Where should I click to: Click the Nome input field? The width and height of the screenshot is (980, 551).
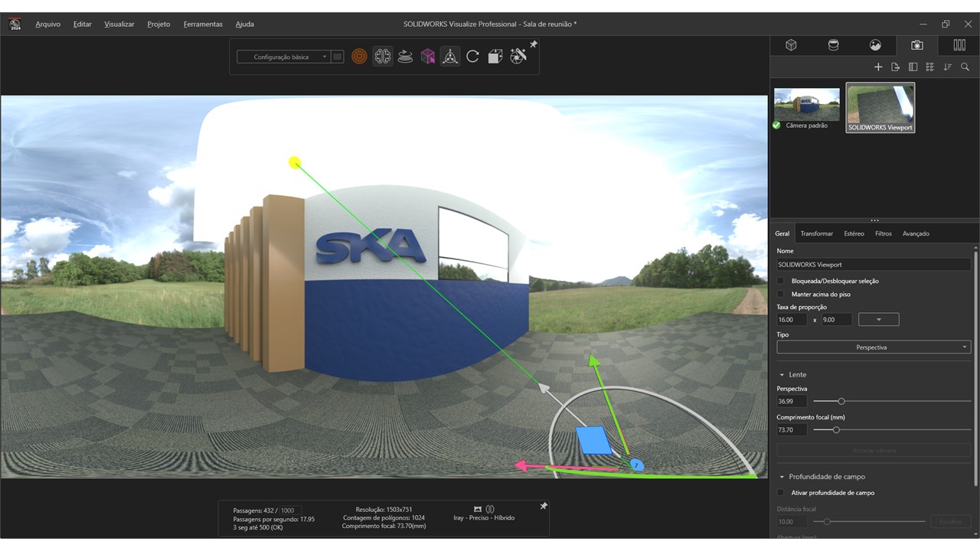874,265
